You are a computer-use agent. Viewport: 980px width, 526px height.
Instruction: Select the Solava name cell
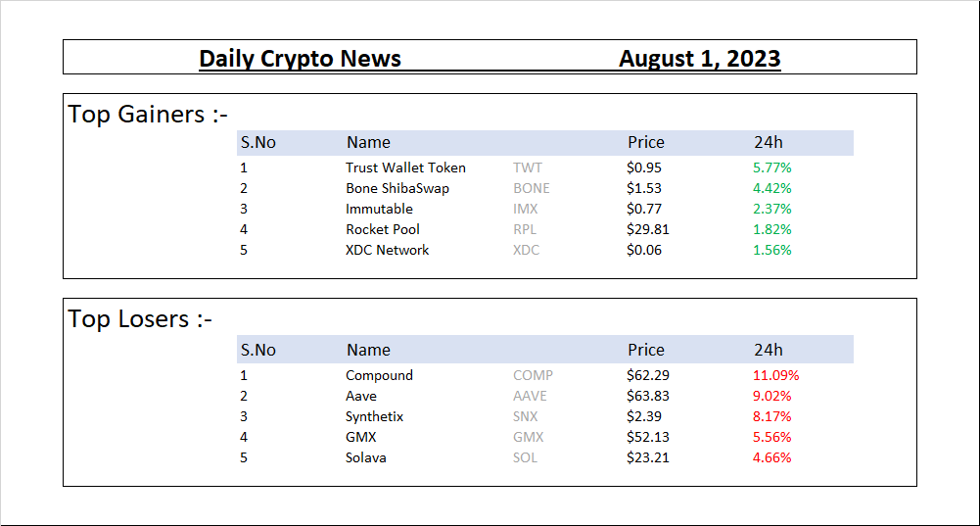[x=365, y=457]
